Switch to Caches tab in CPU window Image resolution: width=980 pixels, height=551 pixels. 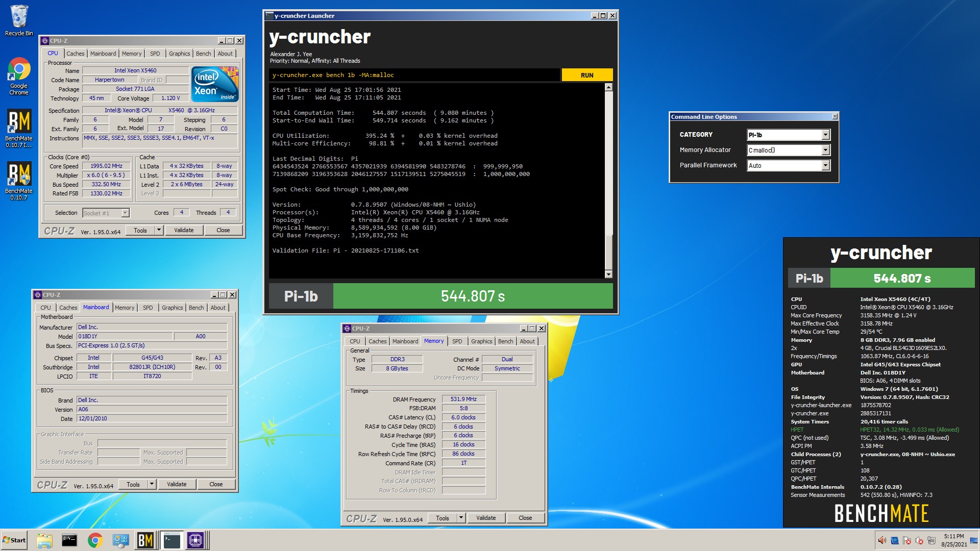pyautogui.click(x=76, y=54)
